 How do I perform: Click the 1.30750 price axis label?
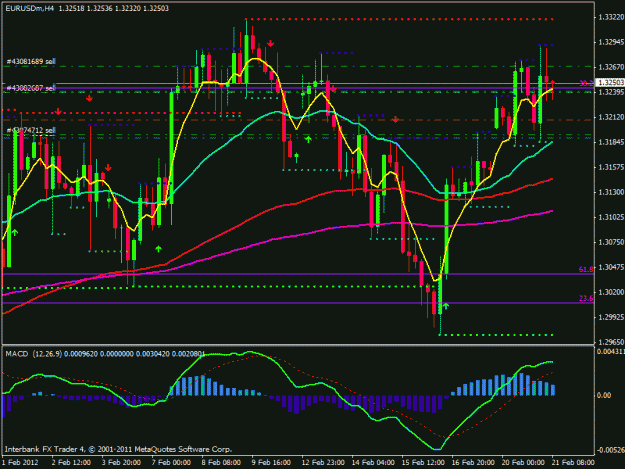pos(611,242)
